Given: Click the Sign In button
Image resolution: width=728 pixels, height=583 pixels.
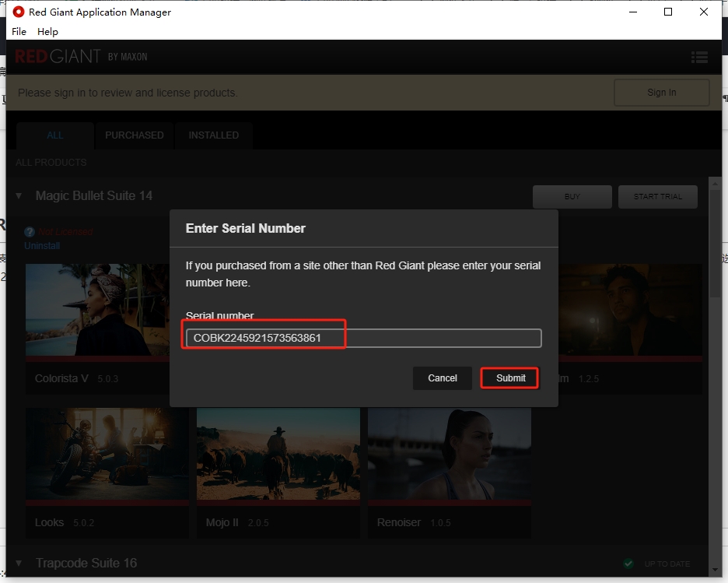Looking at the screenshot, I should pos(662,93).
